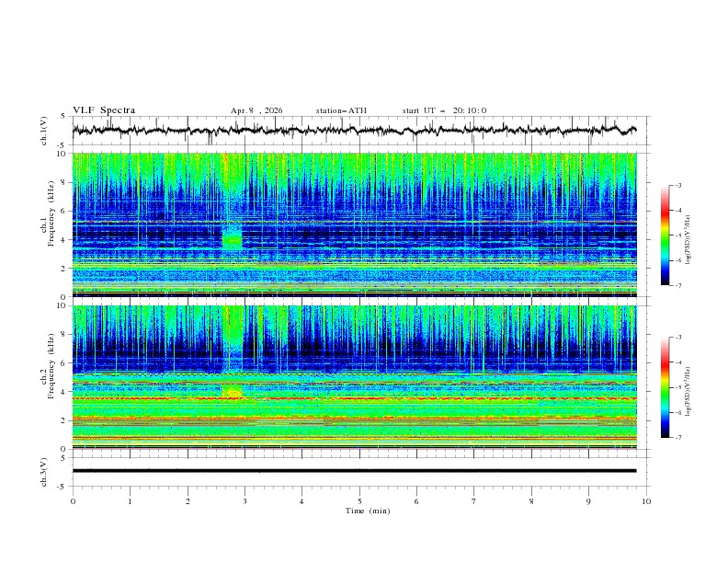Click time axis tick label "3"

[x=245, y=501]
